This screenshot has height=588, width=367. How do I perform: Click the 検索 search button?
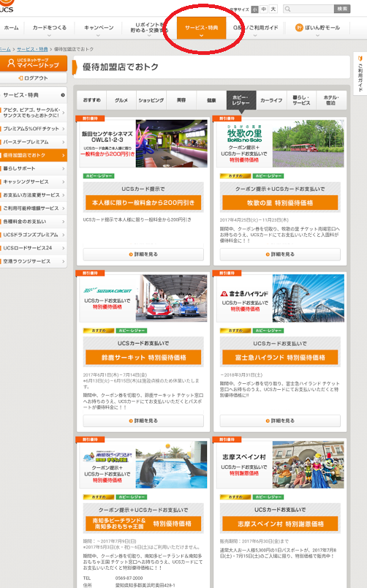(342, 9)
